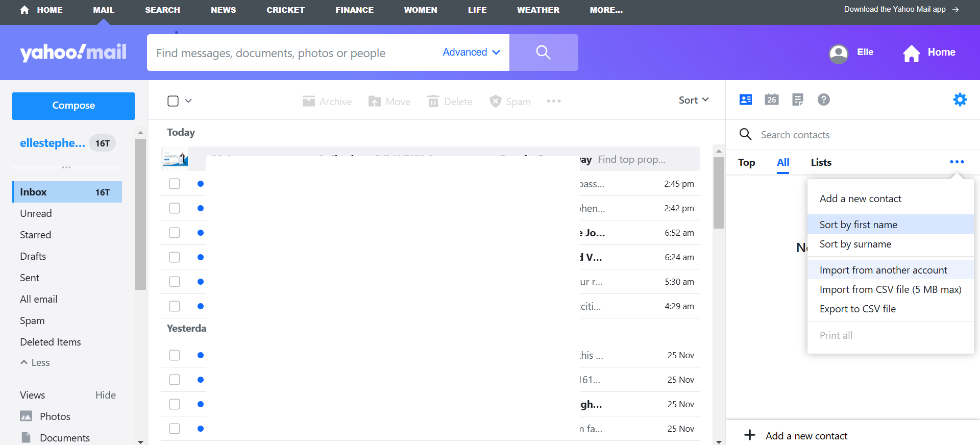
Task: Select Add a new contact menu entry
Action: pyautogui.click(x=891, y=199)
